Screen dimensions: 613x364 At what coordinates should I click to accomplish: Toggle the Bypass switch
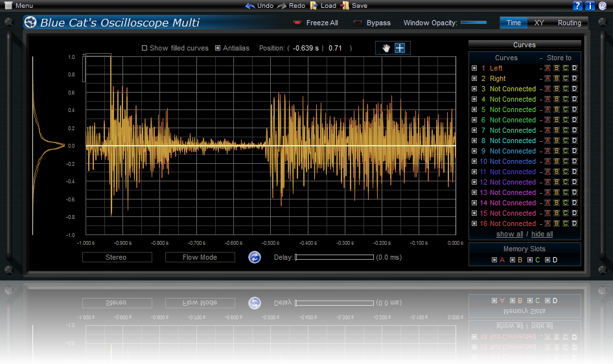point(357,23)
